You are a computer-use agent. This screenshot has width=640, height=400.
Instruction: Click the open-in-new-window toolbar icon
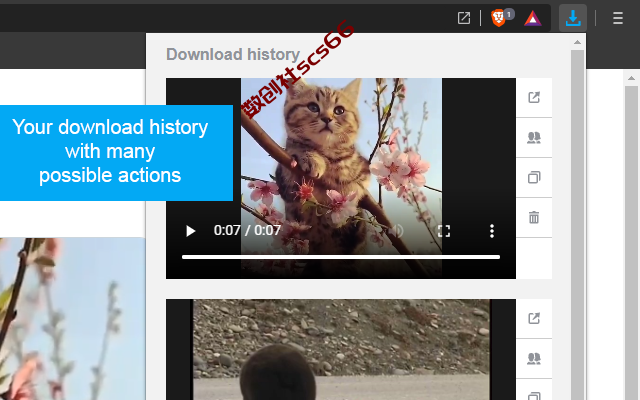coord(464,18)
